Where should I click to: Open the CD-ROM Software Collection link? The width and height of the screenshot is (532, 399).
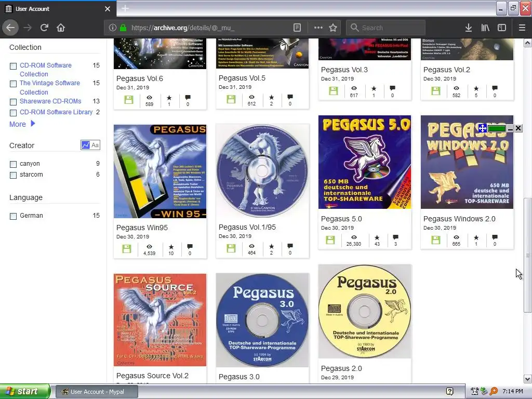46,70
